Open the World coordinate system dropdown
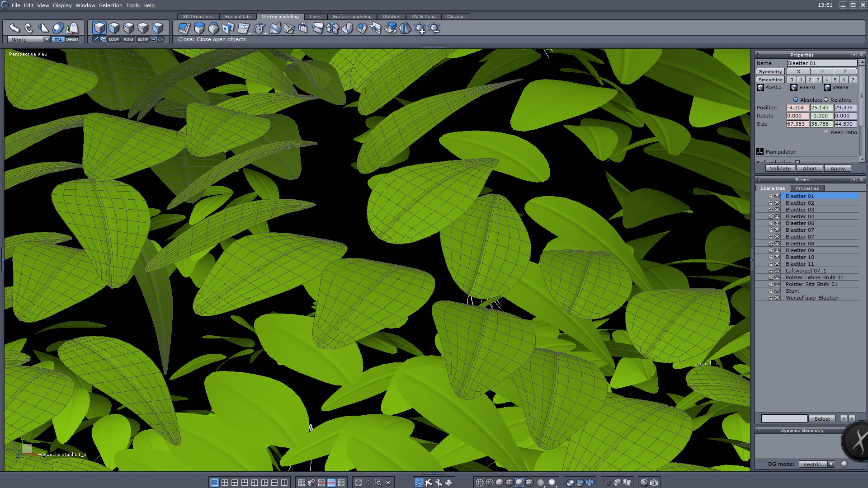This screenshot has width=868, height=488. (47, 40)
